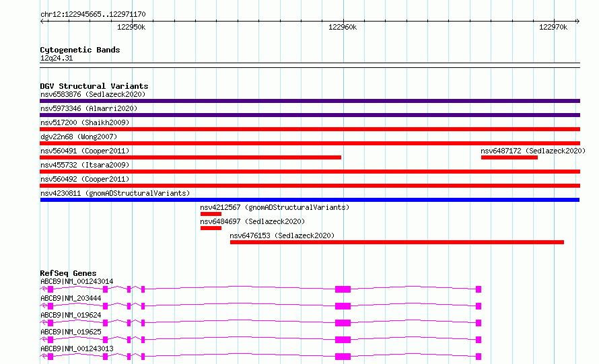Select the short red bar under nsv6487172
The image size is (599, 364).
509,157
